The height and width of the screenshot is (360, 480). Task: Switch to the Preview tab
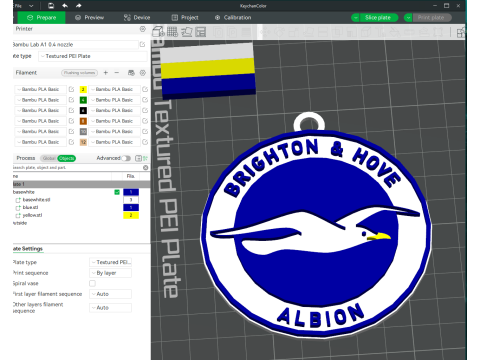coord(90,18)
